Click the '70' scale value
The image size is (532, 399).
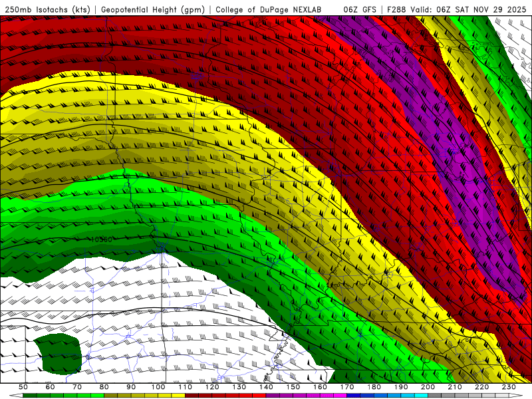[x=77, y=387]
